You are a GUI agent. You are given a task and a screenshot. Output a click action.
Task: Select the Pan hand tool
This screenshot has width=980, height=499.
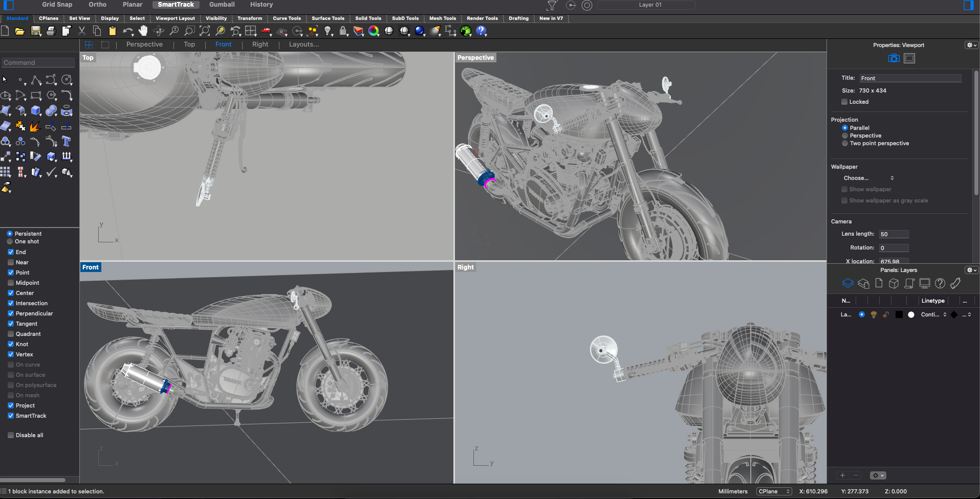click(x=143, y=31)
